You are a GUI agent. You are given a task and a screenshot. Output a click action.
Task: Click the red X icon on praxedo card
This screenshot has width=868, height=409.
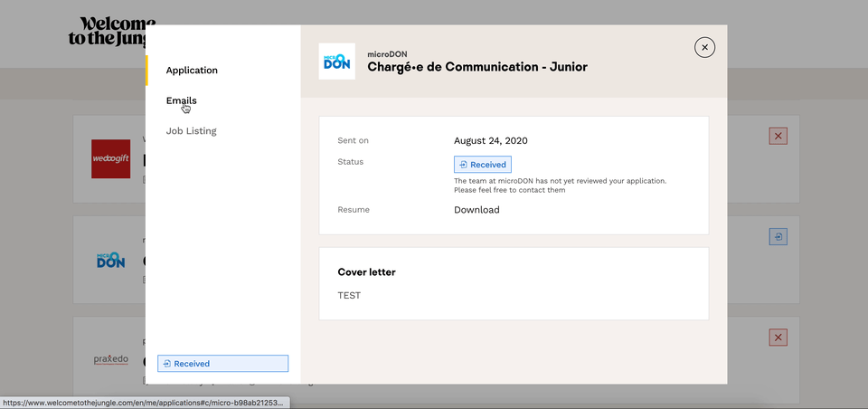pyautogui.click(x=778, y=337)
